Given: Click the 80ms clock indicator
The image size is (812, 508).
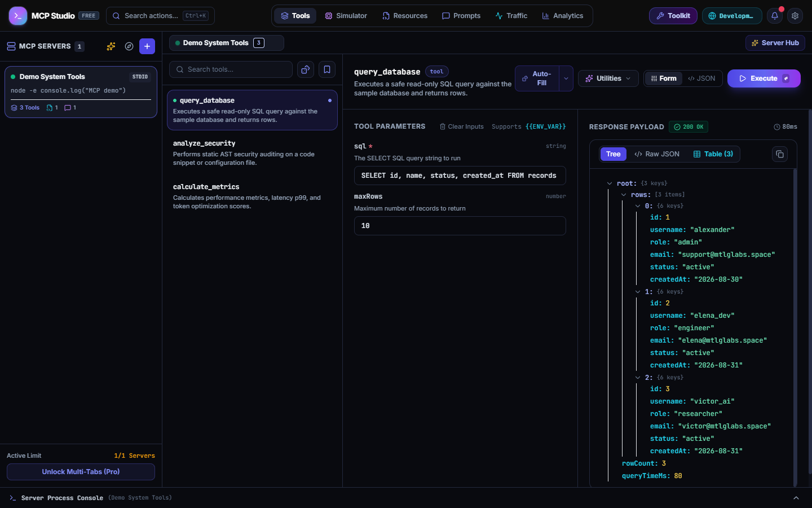Looking at the screenshot, I should click(x=785, y=127).
